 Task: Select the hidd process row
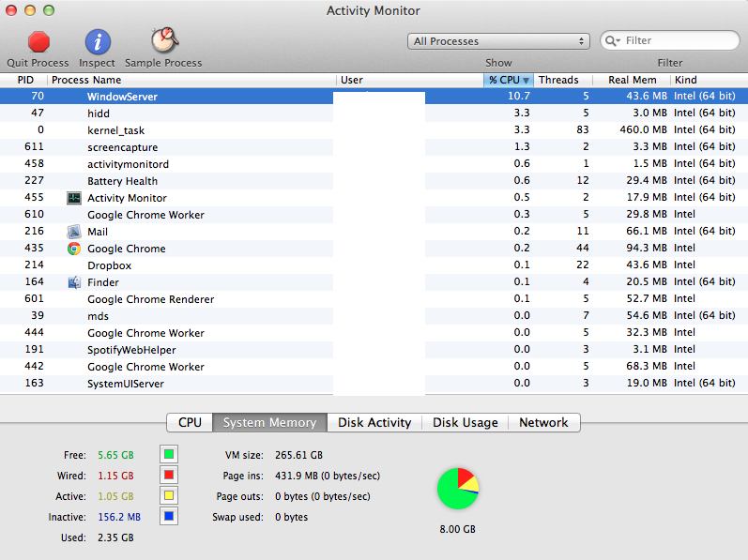[374, 114]
